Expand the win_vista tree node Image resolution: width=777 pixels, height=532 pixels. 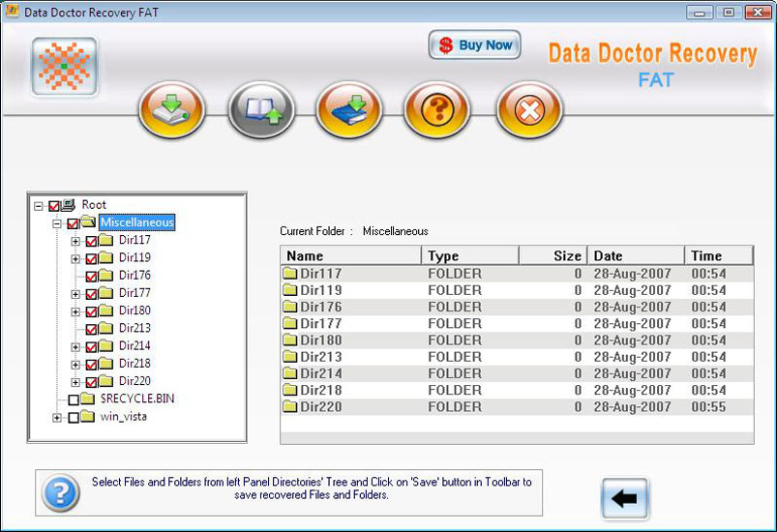click(x=57, y=418)
